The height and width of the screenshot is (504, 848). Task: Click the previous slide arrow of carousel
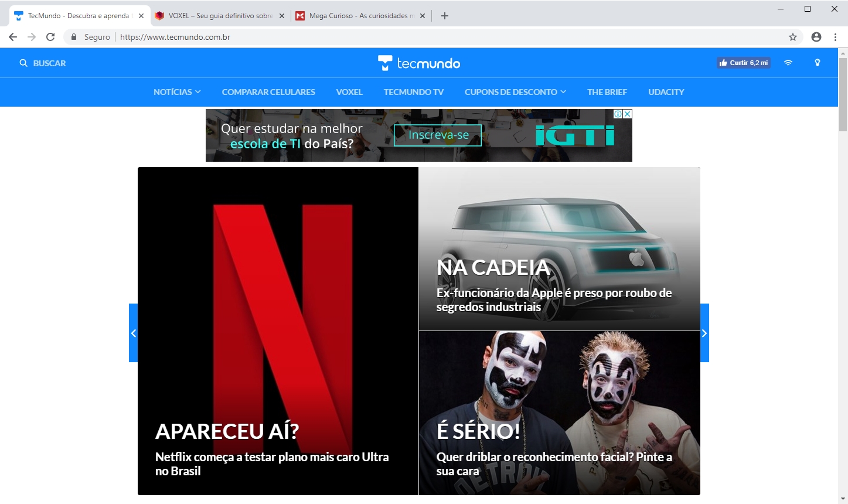(133, 333)
